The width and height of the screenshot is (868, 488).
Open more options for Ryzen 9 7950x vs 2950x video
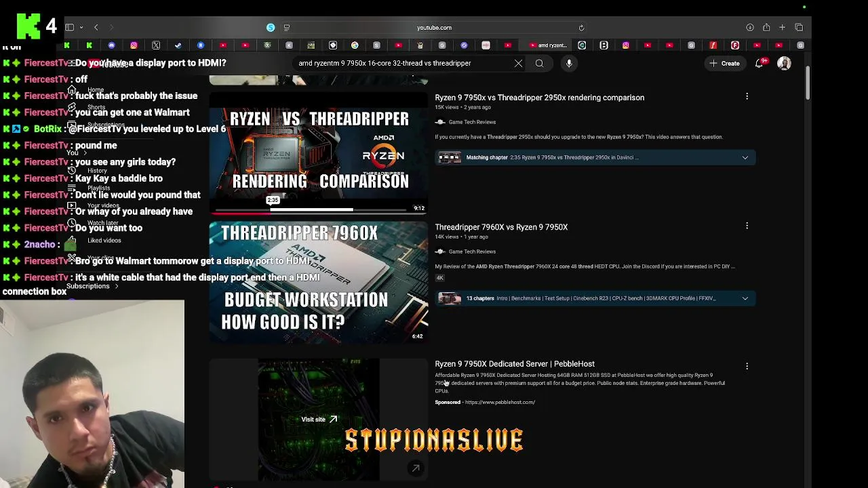point(747,97)
